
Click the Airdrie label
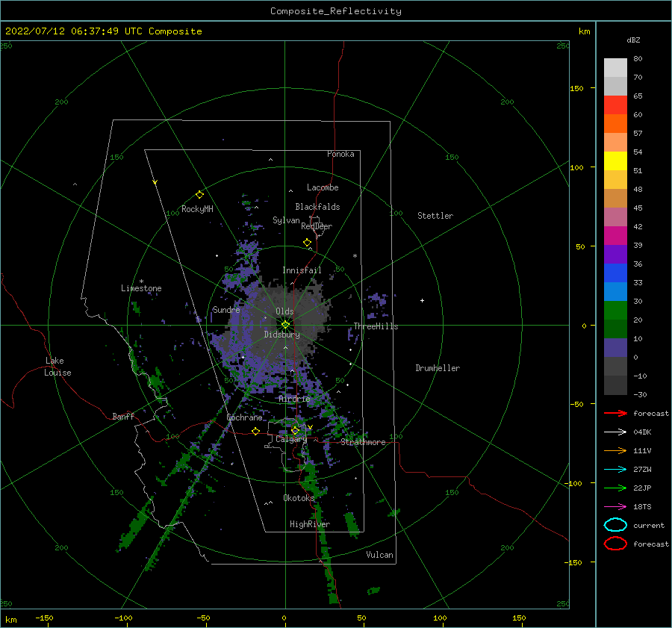click(x=294, y=399)
